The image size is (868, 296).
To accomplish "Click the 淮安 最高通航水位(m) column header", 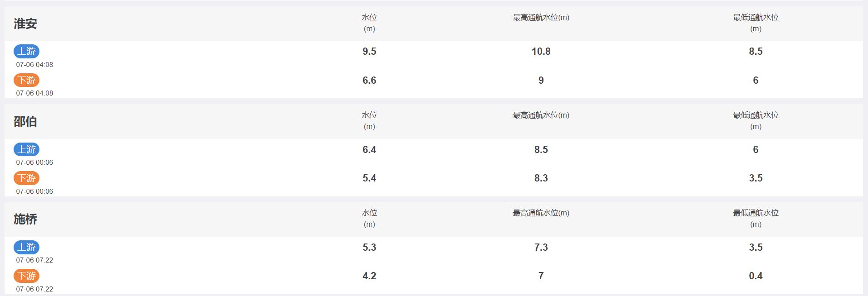I will tap(541, 18).
